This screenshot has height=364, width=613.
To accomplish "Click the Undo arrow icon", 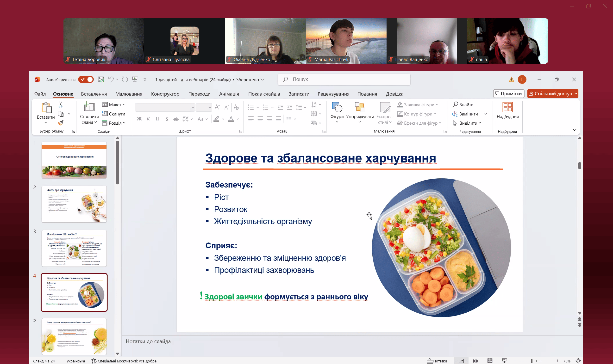I will tap(111, 79).
